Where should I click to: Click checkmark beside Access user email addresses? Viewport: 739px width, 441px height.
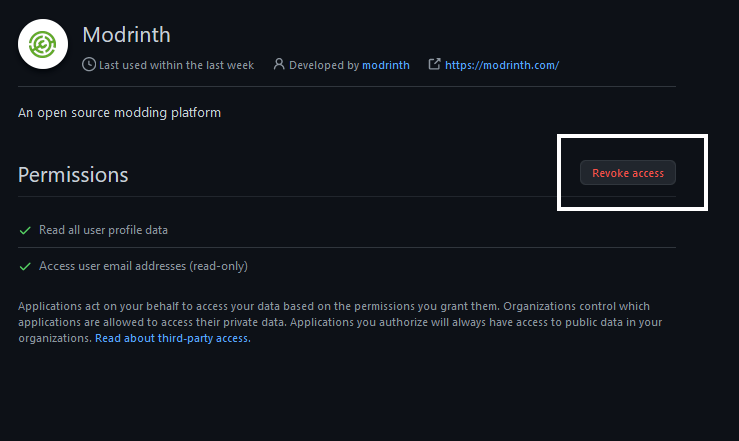pos(25,266)
